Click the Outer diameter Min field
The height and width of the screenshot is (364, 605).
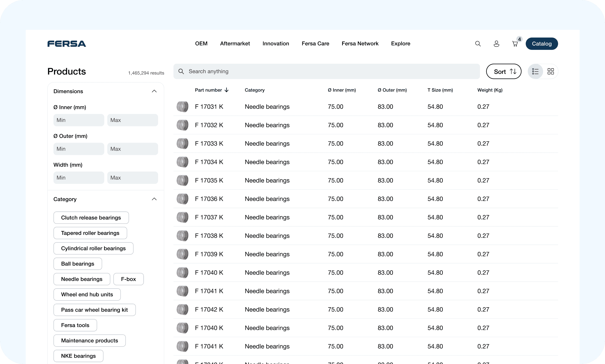[x=79, y=149]
